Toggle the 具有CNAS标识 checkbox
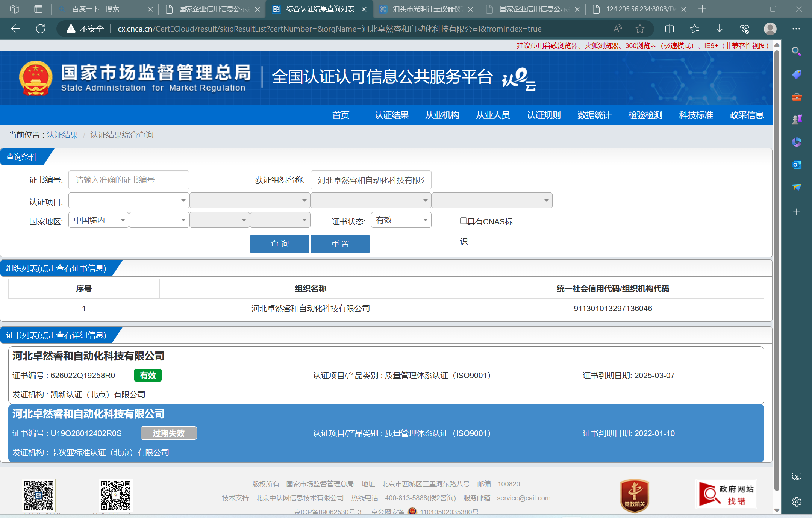Viewport: 812px width, 518px height. tap(463, 221)
